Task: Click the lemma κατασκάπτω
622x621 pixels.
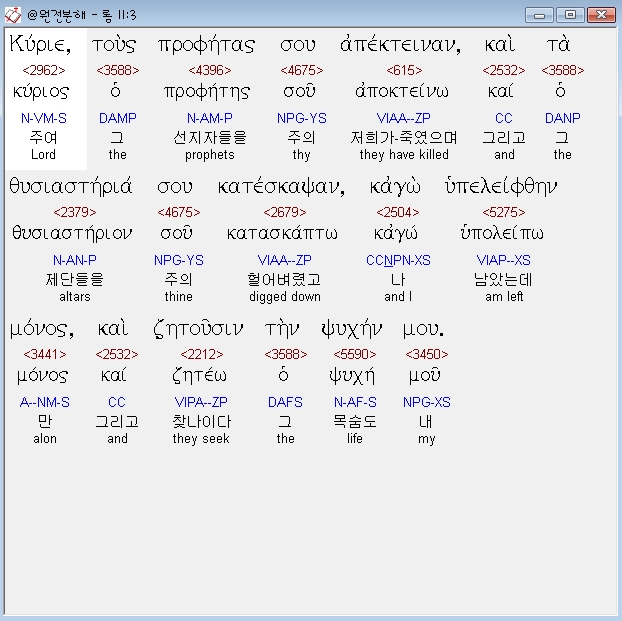Action: click(282, 233)
